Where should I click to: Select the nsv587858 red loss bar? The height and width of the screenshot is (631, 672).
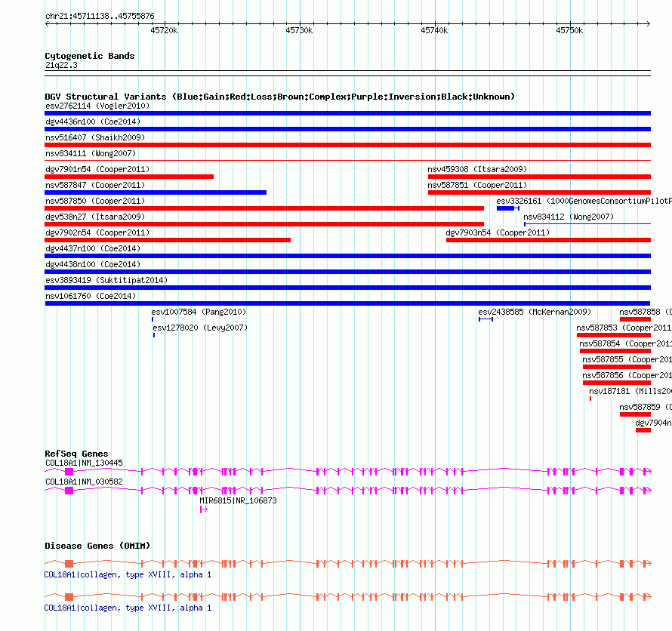(635, 319)
